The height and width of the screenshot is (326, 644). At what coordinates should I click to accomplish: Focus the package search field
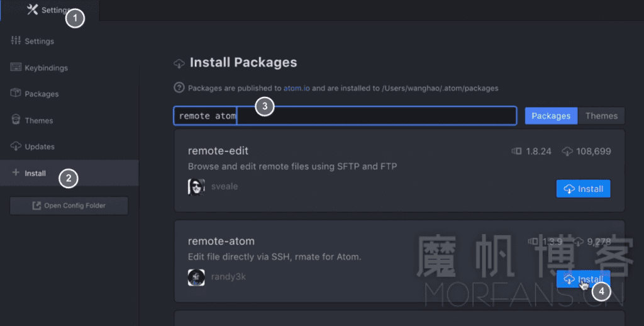coord(345,116)
